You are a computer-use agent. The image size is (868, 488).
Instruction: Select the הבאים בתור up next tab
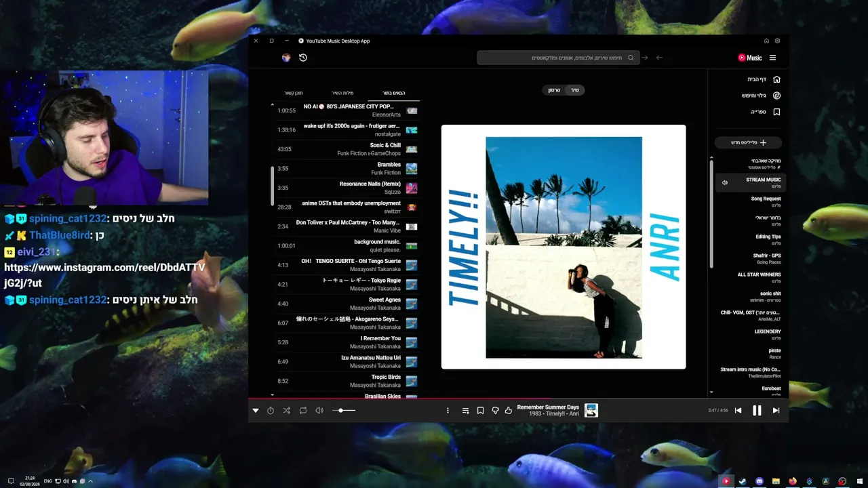393,93
